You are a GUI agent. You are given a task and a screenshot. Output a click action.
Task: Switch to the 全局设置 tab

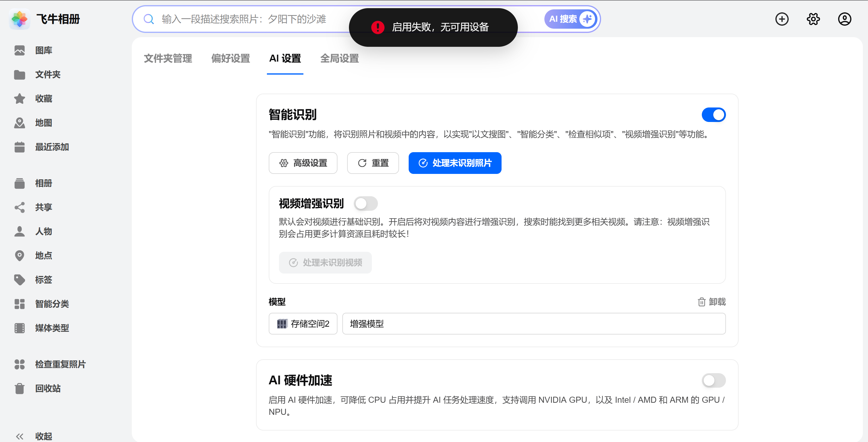[339, 59]
